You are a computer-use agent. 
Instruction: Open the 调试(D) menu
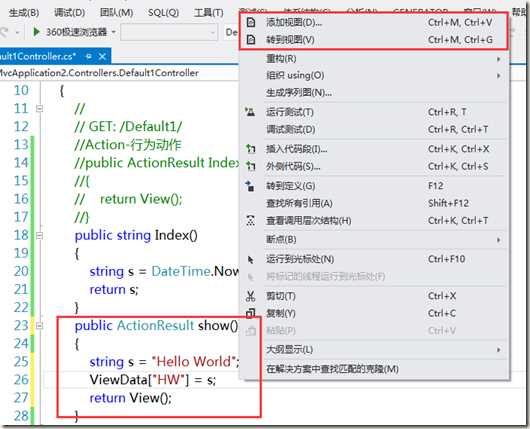(x=70, y=13)
